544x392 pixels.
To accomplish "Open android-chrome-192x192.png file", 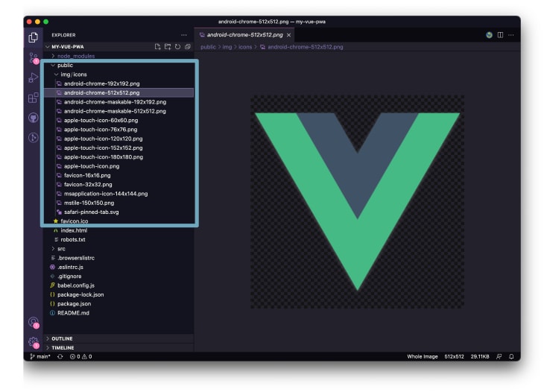I will [x=119, y=83].
